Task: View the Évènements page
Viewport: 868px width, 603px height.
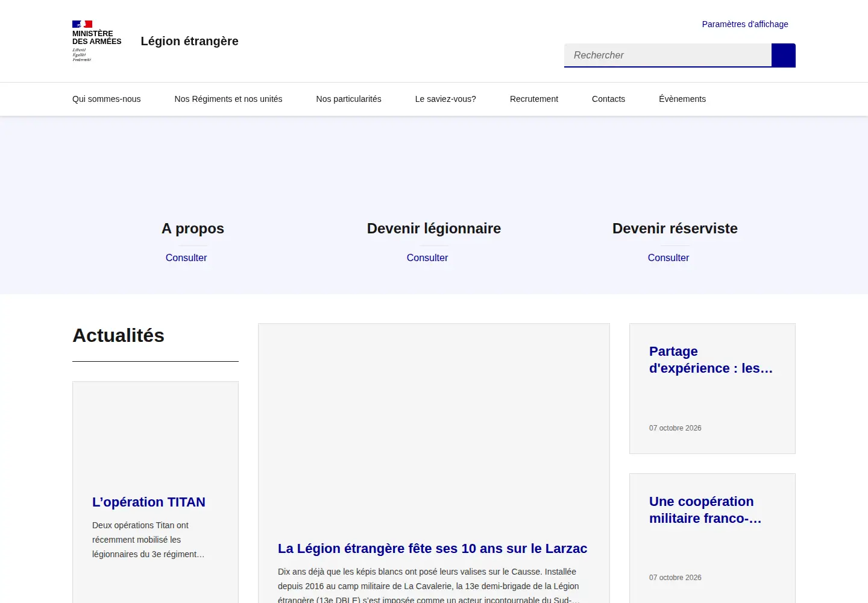Action: click(682, 99)
